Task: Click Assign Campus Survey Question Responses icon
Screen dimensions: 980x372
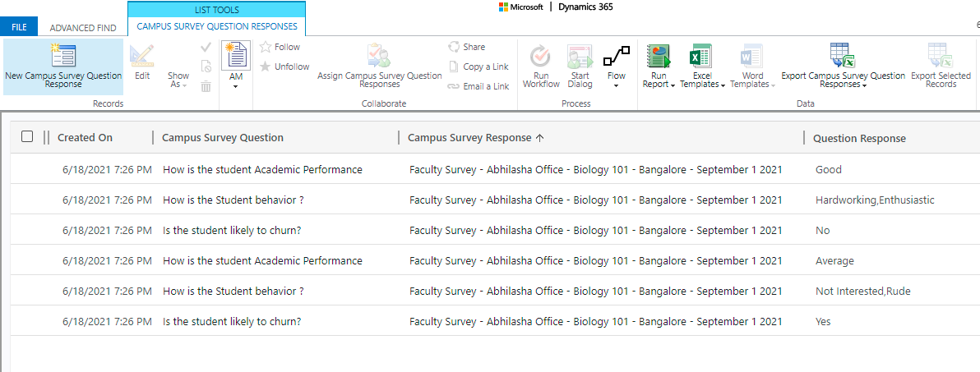Action: coord(379,56)
